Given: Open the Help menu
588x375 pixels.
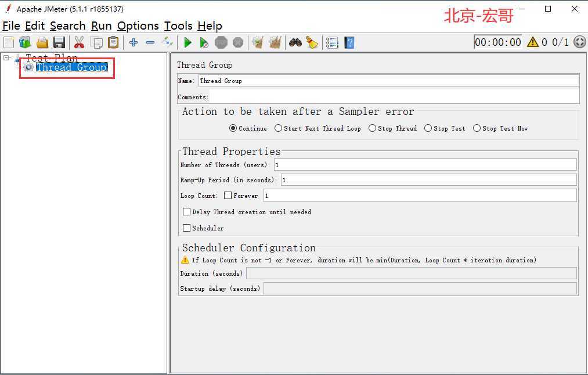Looking at the screenshot, I should 210,26.
